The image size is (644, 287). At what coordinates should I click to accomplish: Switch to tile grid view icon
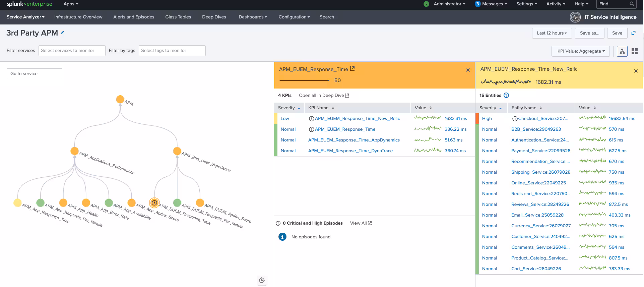click(x=634, y=51)
